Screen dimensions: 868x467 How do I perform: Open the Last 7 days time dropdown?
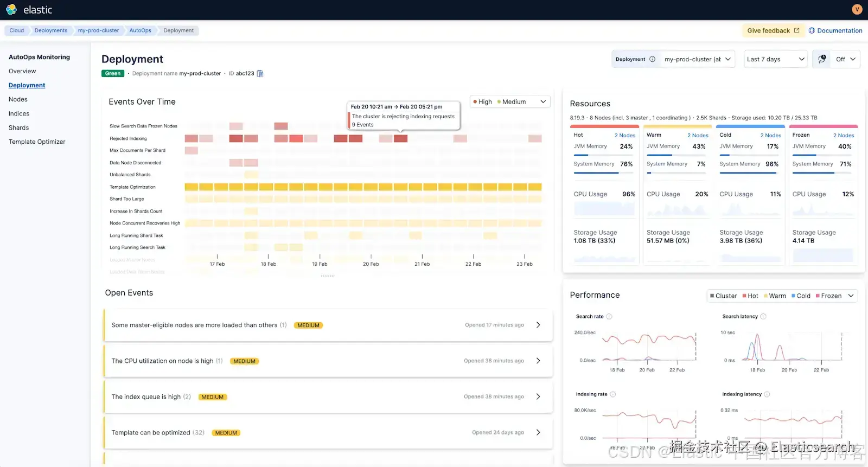(775, 59)
